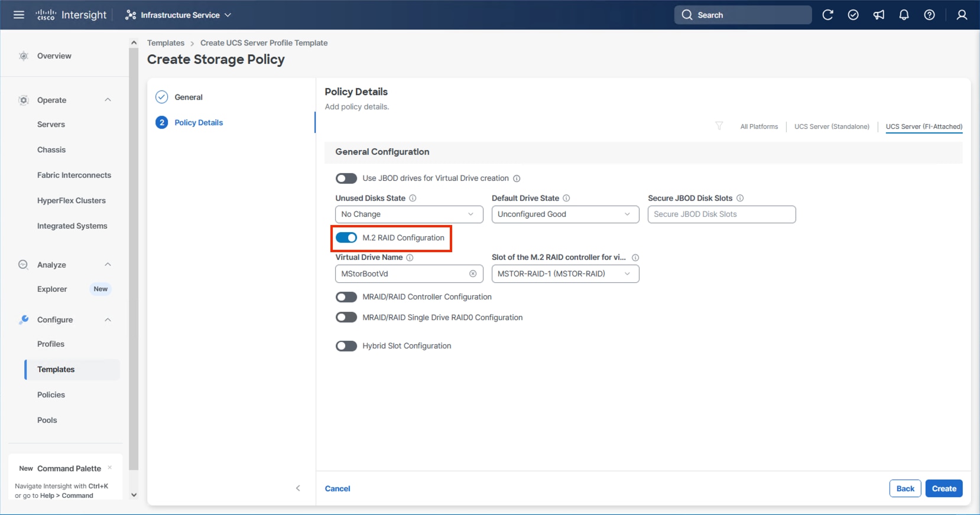Turn on Hybrid Slot Configuration toggle

[346, 346]
